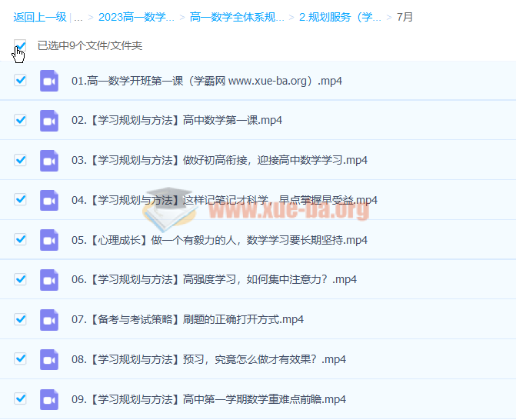The image size is (516, 420).
Task: Open the 2 规划服务 breadcrumb folder
Action: tap(340, 16)
